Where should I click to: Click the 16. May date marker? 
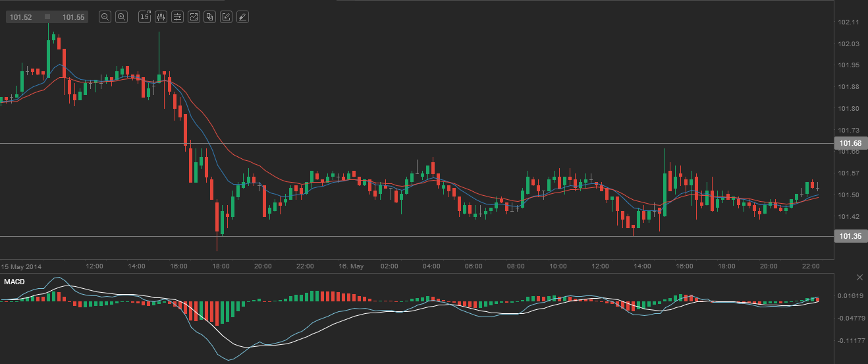350,266
